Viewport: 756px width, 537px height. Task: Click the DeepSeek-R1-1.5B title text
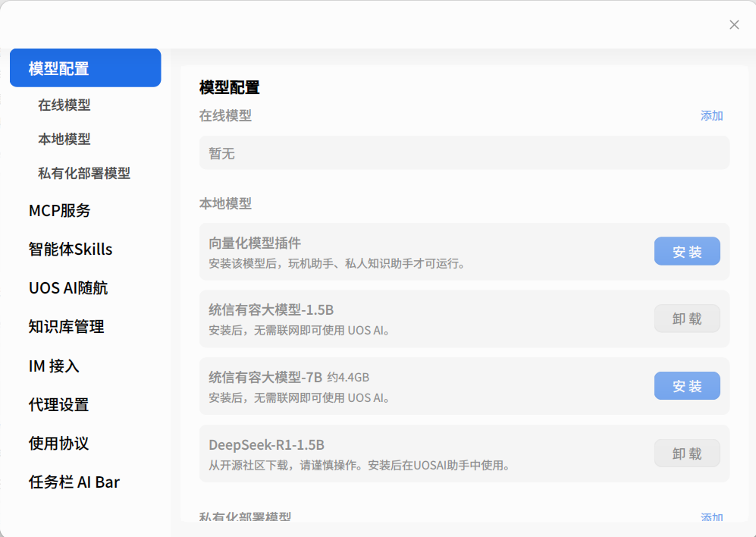click(x=267, y=445)
